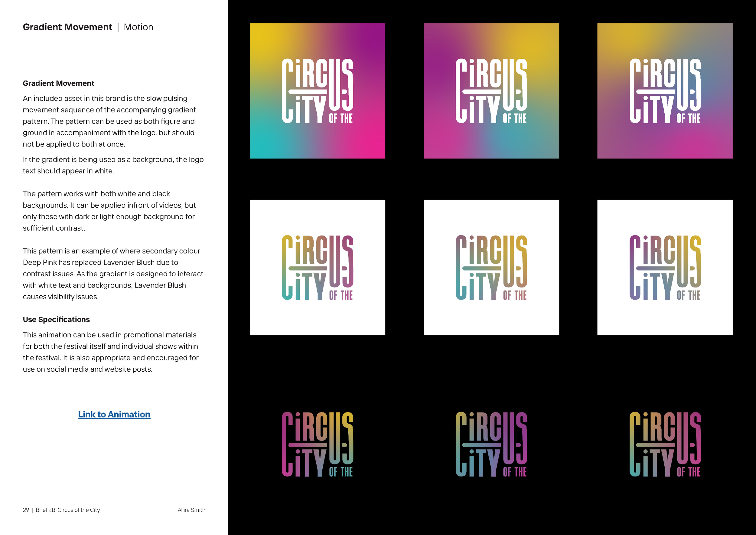
Task: Click the paragraph starting 'This animation can be used'
Action: pos(111,352)
